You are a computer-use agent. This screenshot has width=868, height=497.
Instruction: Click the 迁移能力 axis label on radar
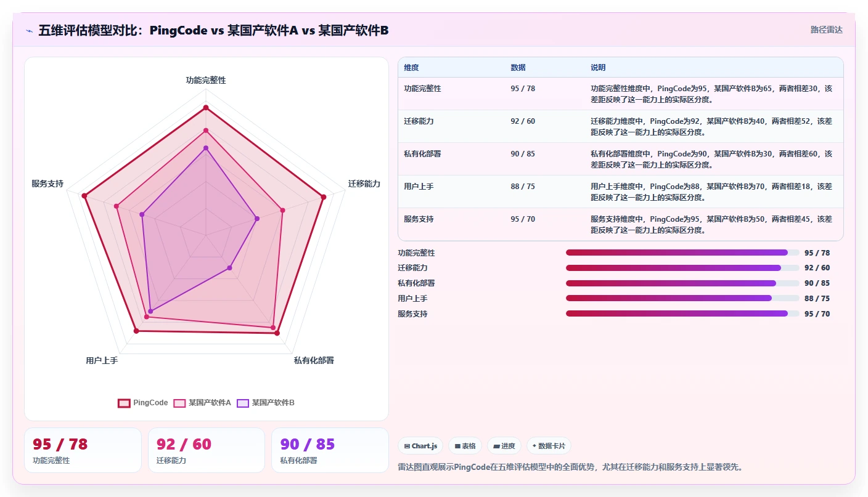[x=364, y=184]
